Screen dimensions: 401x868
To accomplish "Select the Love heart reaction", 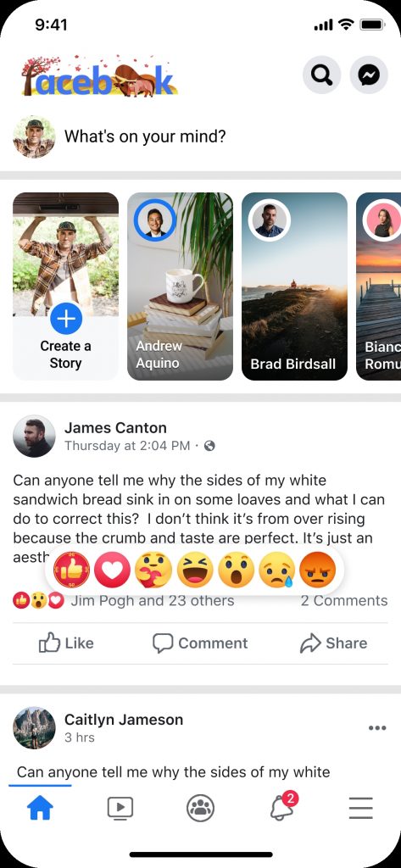I will pyautogui.click(x=112, y=570).
